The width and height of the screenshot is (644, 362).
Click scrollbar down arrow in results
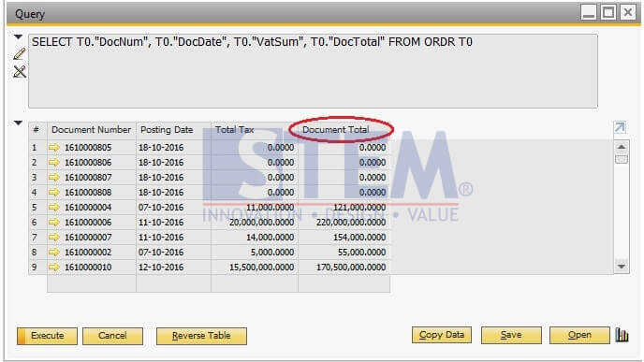(x=622, y=267)
